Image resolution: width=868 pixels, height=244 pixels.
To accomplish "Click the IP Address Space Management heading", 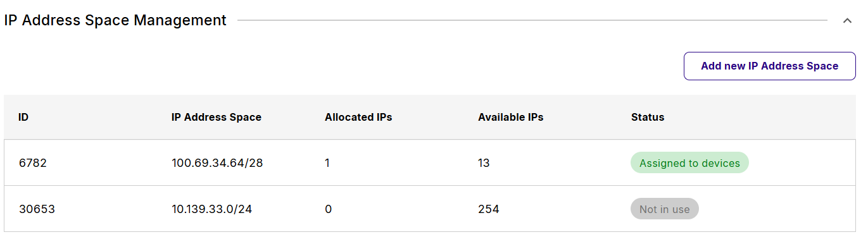I will [x=115, y=20].
